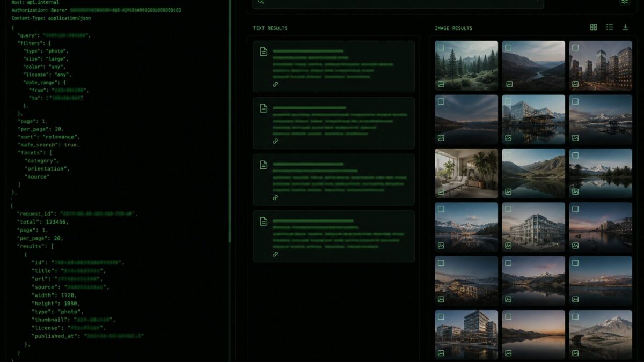Image resolution: width=644 pixels, height=362 pixels.
Task: Click the "TEXT RESULTS" heading
Action: click(270, 28)
